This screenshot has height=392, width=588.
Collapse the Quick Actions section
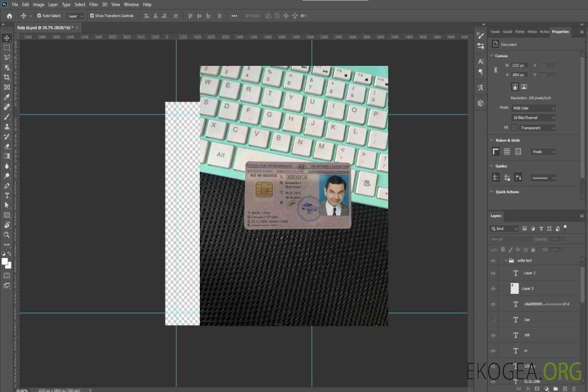pos(492,192)
